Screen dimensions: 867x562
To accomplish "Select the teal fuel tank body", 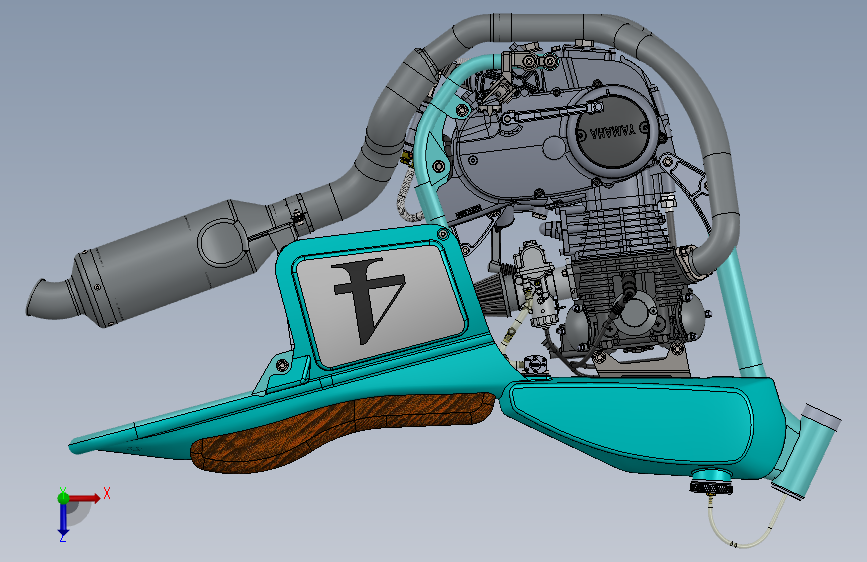I will [x=641, y=426].
